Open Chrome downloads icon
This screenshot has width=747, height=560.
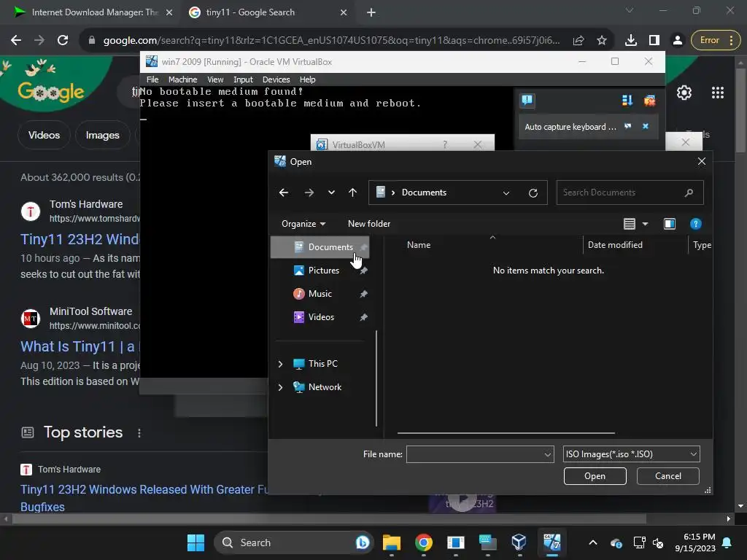[631, 40]
